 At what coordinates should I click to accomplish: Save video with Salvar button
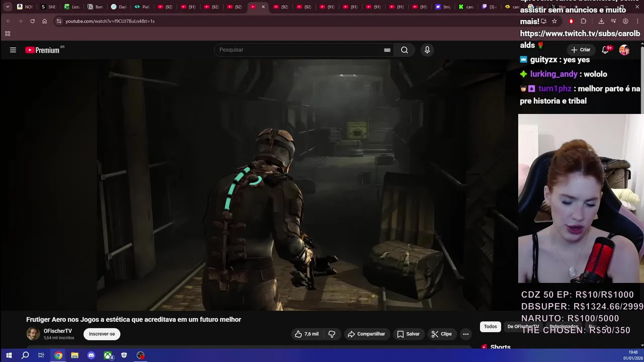(408, 334)
